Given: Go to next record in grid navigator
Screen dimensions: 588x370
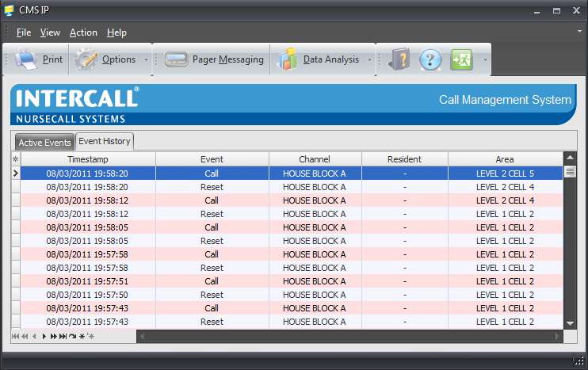Looking at the screenshot, I should (x=44, y=337).
